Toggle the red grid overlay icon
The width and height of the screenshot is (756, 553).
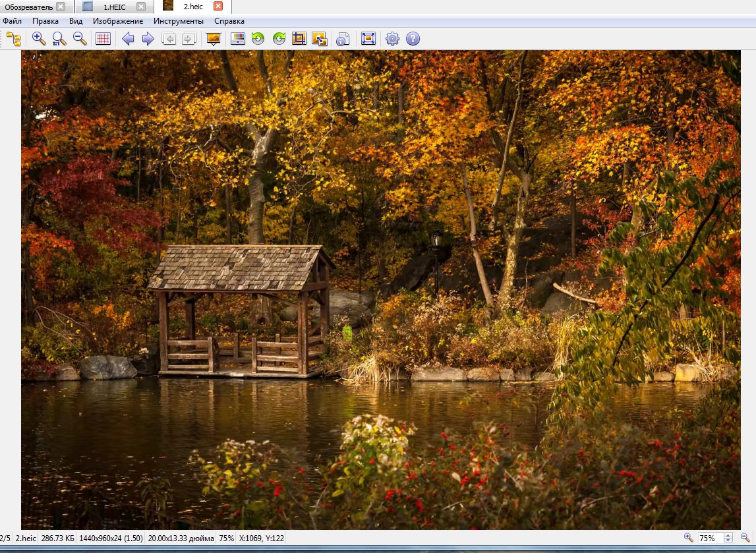coord(103,39)
